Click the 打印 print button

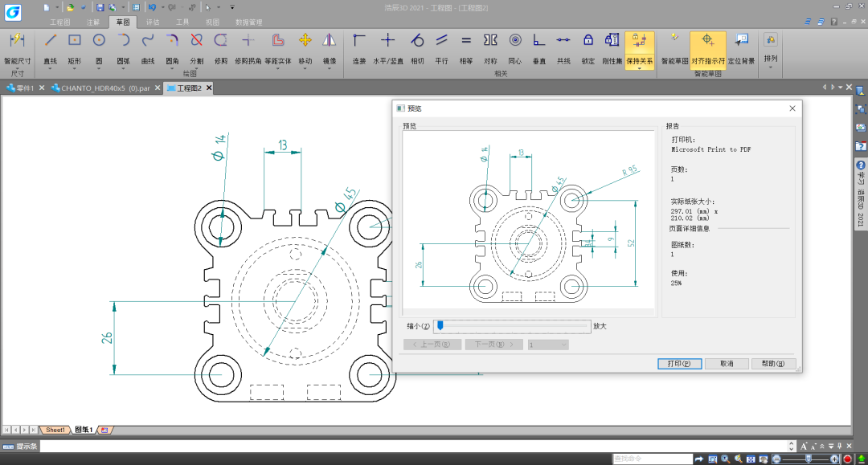tap(679, 364)
